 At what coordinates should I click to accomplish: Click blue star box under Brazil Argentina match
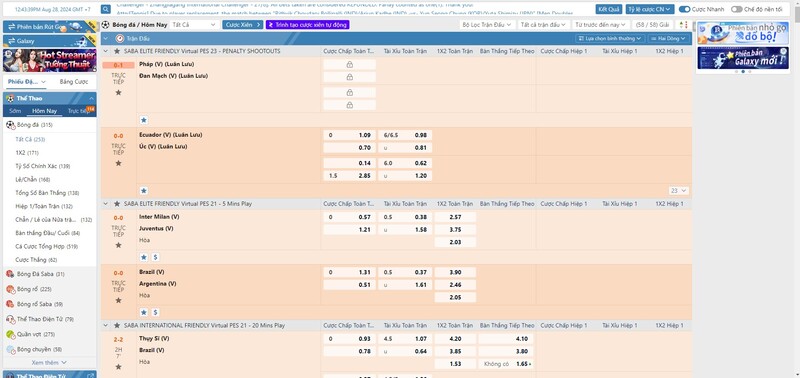click(144, 312)
